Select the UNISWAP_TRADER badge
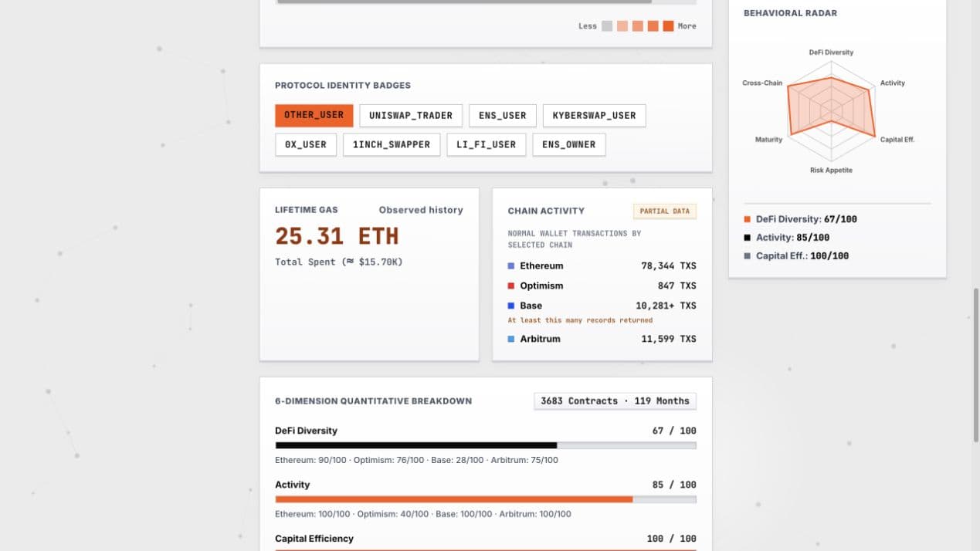980x551 pixels. (x=411, y=116)
